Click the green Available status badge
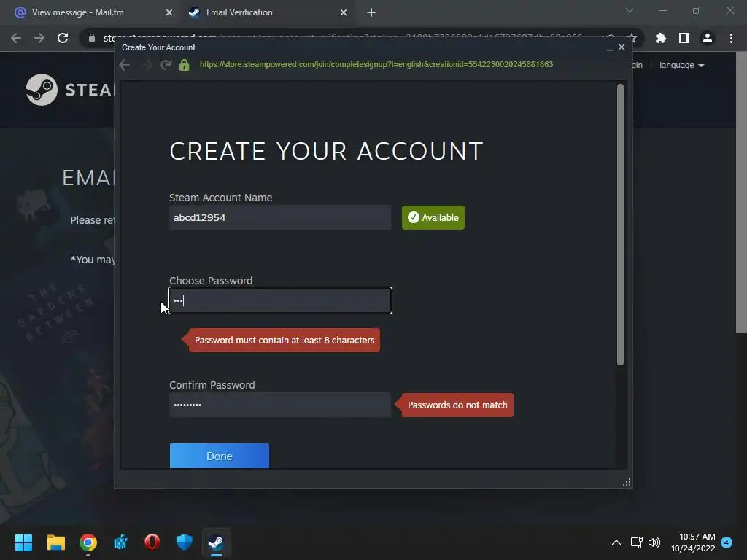Screen dimensions: 747x560 [x=433, y=217]
